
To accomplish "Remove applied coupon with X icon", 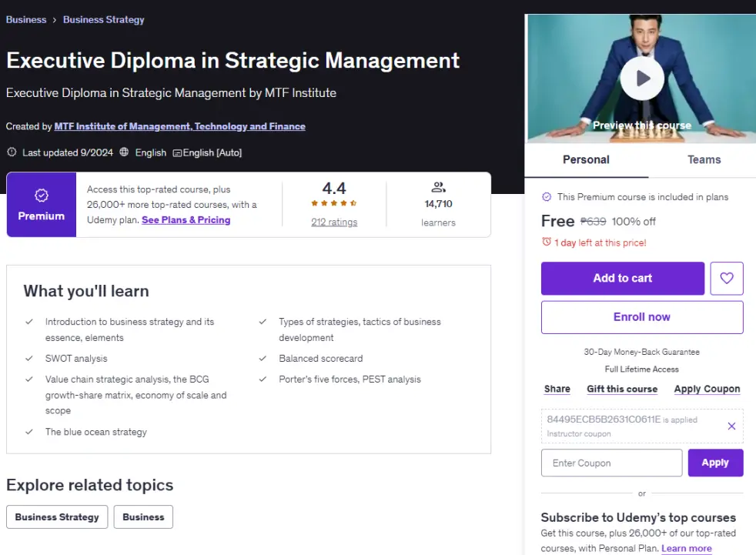I will coord(731,426).
